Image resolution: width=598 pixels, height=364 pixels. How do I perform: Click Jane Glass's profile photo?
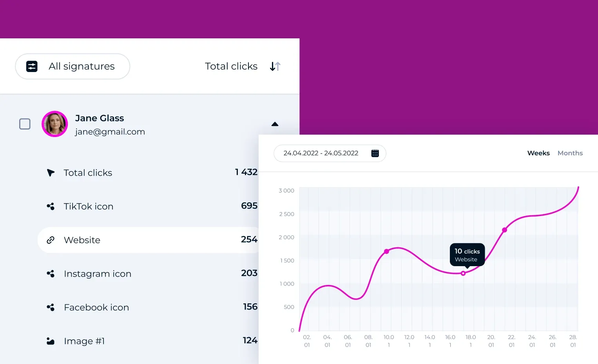click(54, 124)
